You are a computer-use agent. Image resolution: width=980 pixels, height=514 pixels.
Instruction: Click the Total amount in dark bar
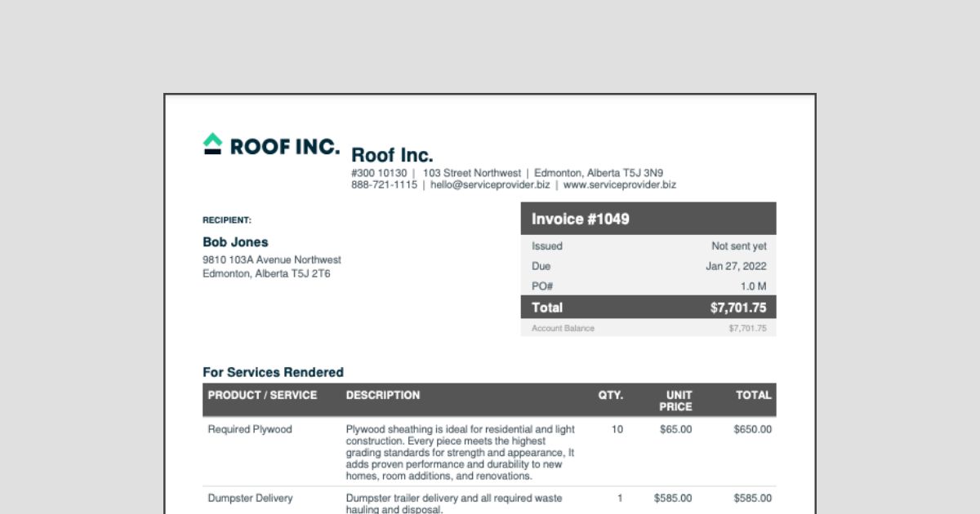pyautogui.click(x=738, y=308)
